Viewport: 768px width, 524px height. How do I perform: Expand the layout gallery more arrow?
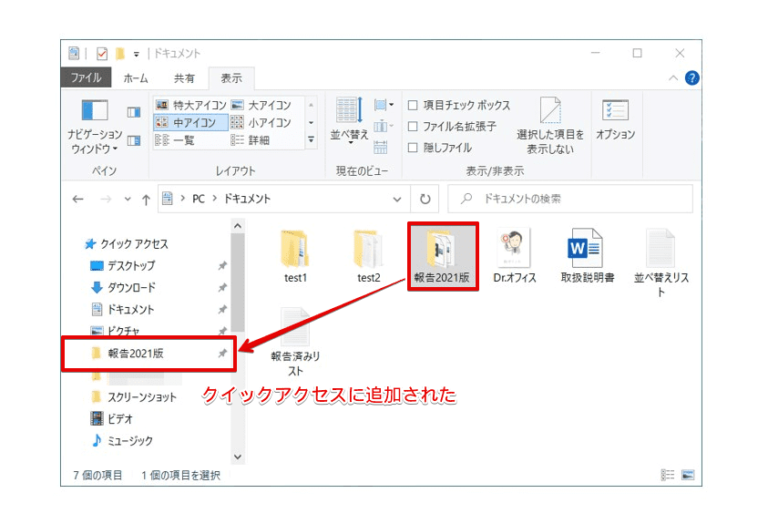pos(311,140)
